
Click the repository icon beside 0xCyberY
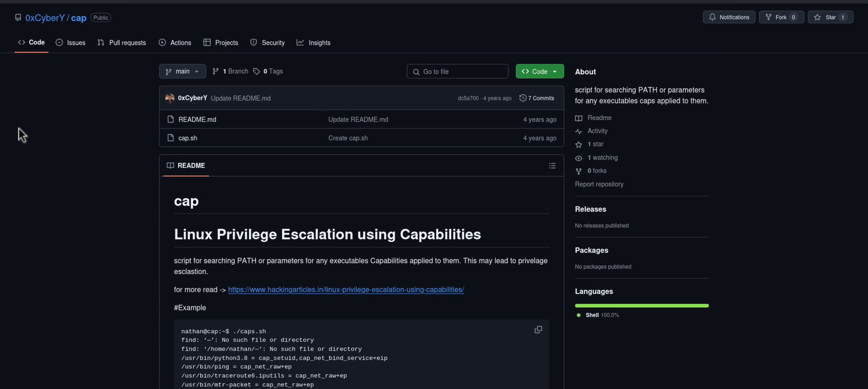(18, 17)
